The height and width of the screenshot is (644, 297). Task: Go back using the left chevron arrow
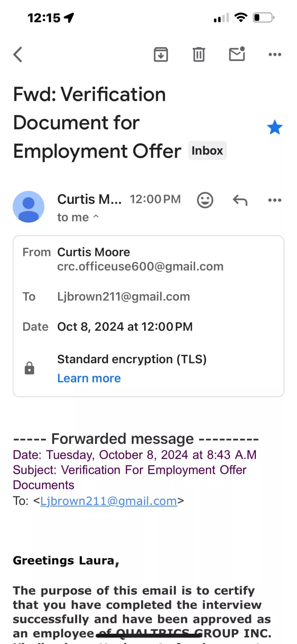pyautogui.click(x=18, y=55)
